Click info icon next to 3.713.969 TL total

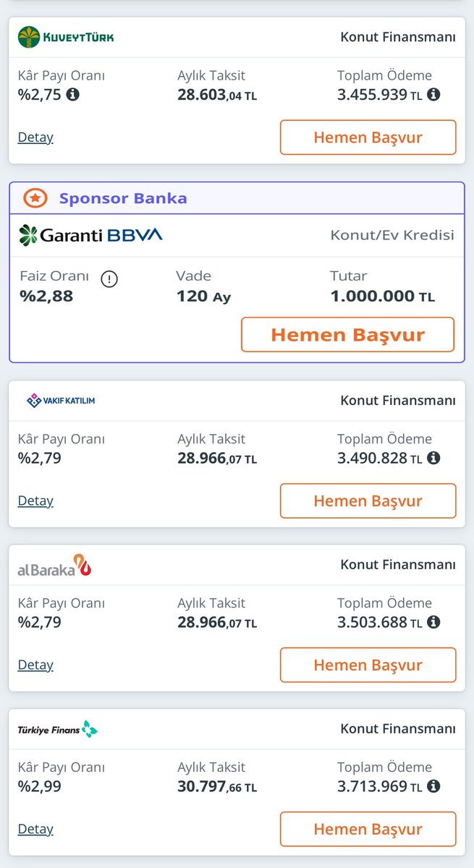(x=433, y=786)
